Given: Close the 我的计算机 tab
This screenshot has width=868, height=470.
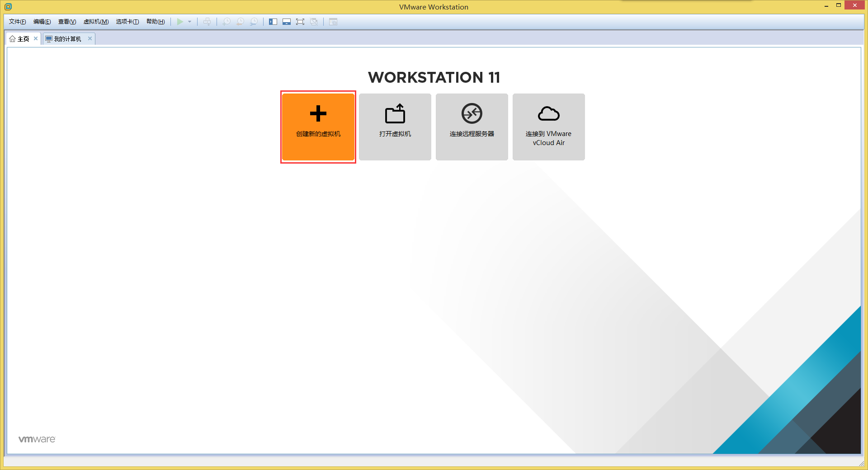Looking at the screenshot, I should pyautogui.click(x=90, y=38).
